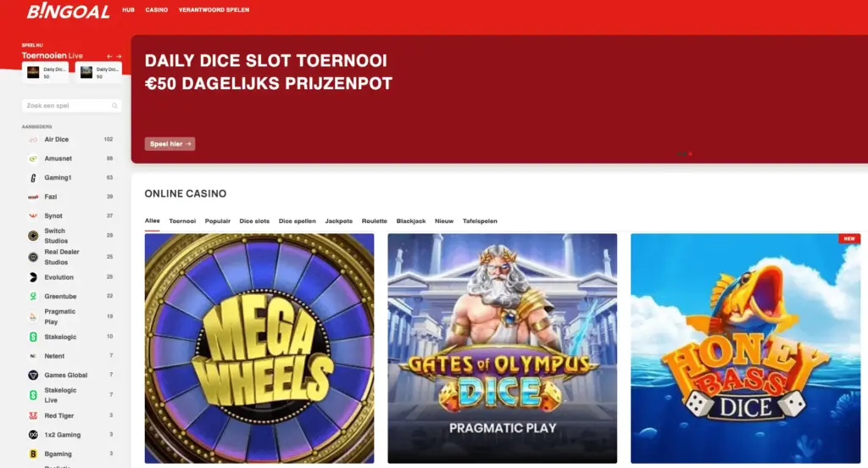Choose the Amusnet provider icon
Viewport: 868px width, 468px height.
[33, 159]
